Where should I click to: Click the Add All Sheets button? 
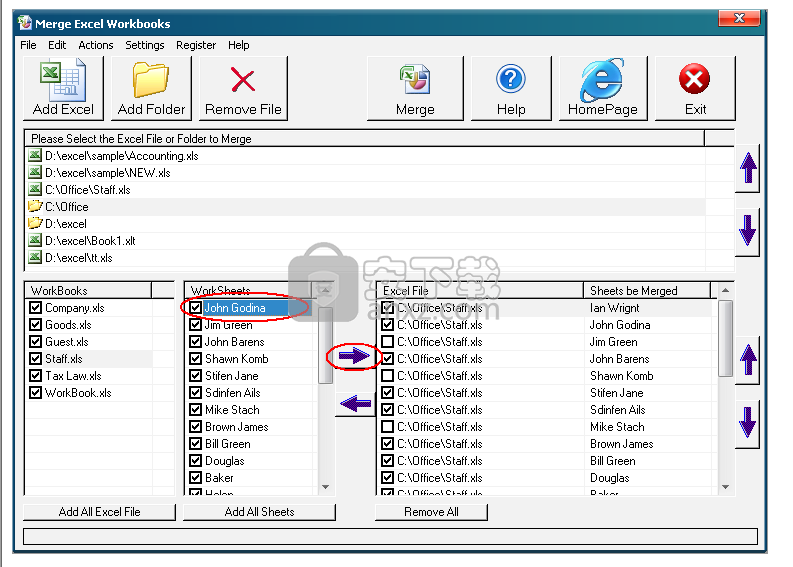(x=259, y=512)
